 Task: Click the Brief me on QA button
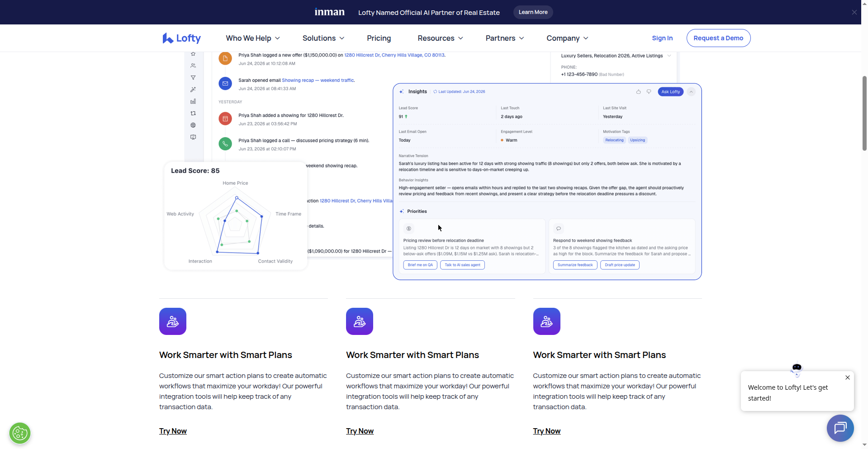click(x=420, y=265)
